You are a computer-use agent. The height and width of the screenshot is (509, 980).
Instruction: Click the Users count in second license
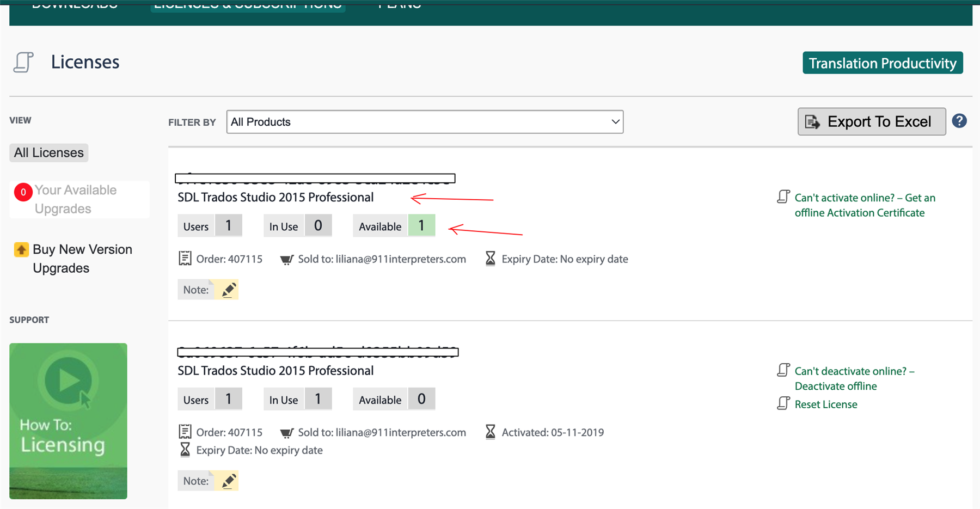229,399
